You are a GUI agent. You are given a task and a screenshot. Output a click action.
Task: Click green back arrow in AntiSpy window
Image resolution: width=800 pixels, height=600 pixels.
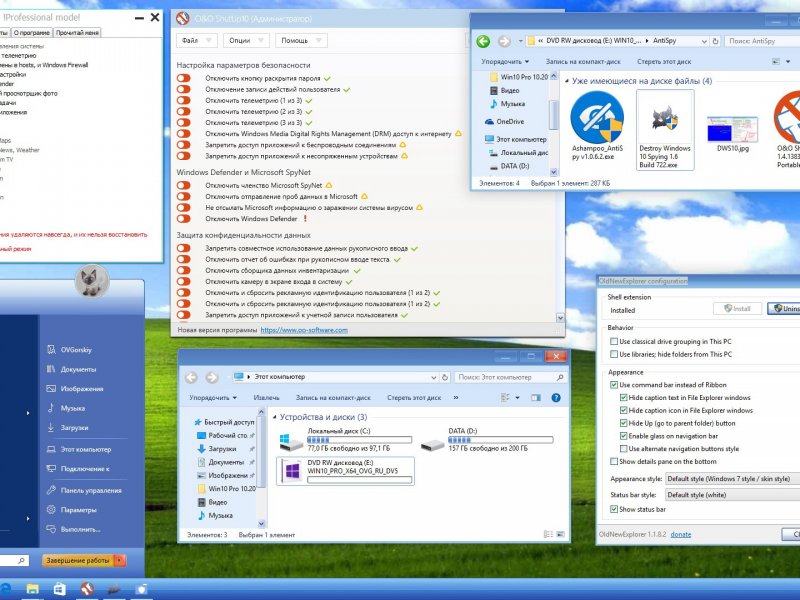pyautogui.click(x=483, y=41)
